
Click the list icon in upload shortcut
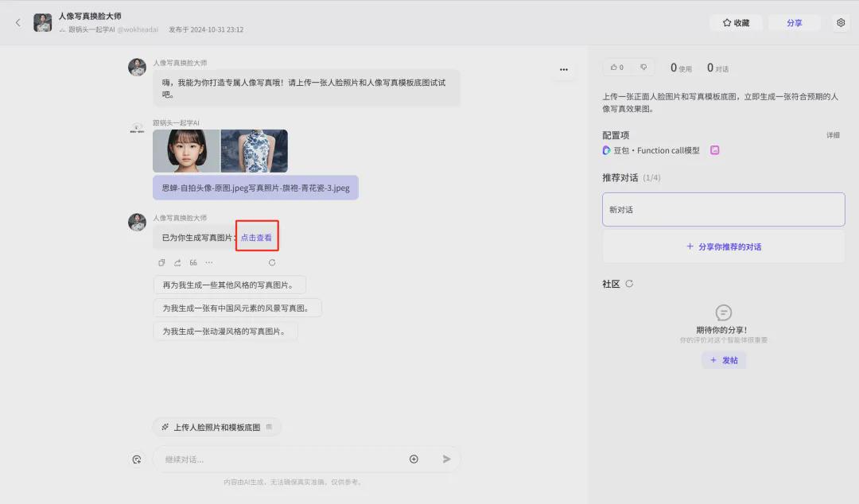click(x=269, y=427)
